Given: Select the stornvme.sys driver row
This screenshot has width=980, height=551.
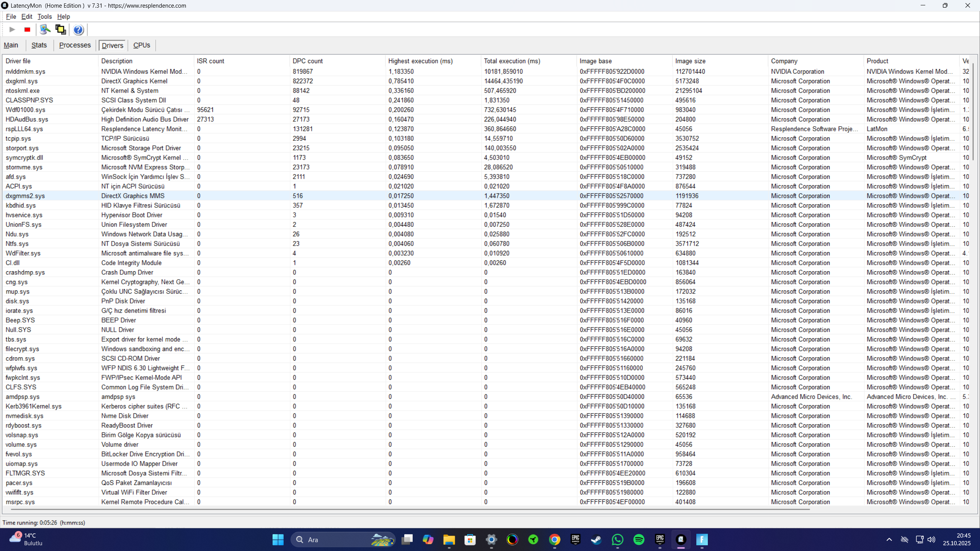Looking at the screenshot, I should point(486,167).
